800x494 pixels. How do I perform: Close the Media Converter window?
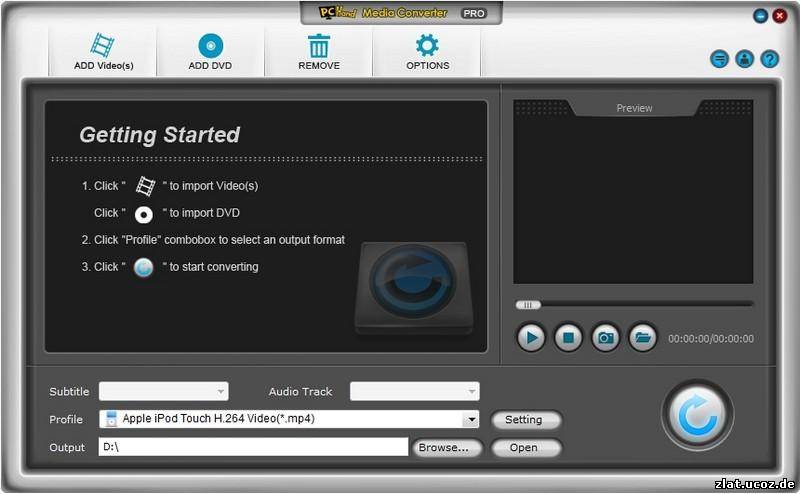click(779, 16)
